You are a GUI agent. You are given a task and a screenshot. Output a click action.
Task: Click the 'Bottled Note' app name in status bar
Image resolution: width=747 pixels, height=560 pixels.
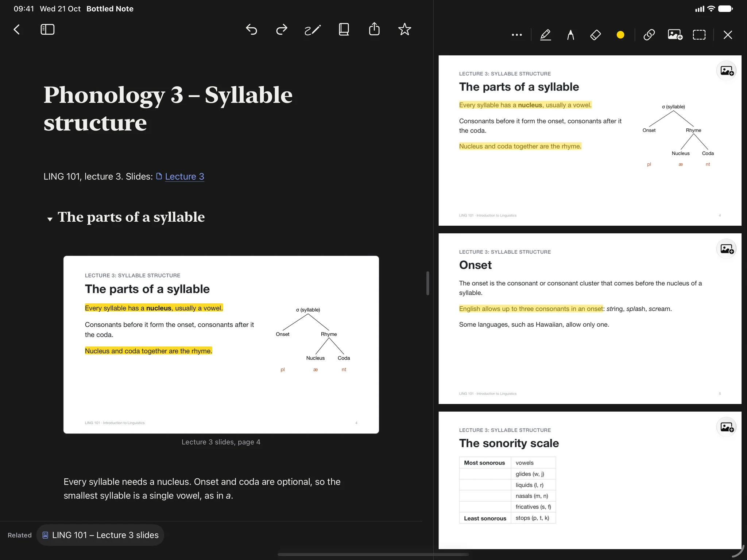[x=110, y=9]
